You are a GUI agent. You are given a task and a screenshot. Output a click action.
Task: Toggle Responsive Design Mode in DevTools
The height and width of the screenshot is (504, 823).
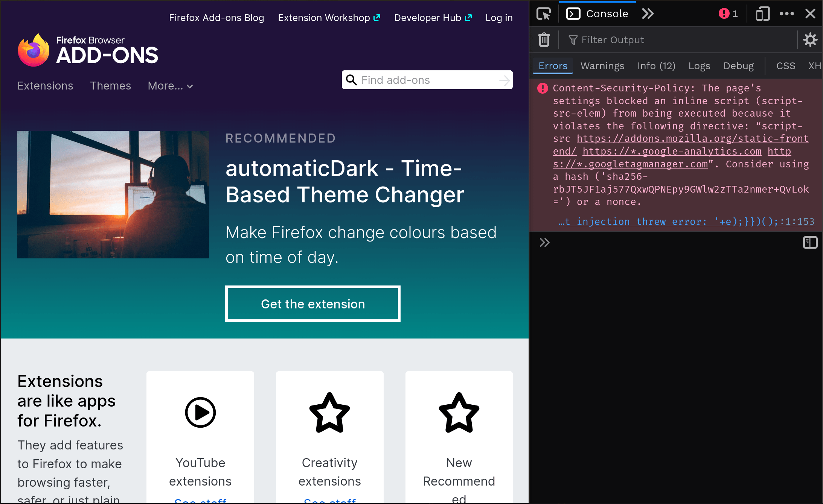pyautogui.click(x=763, y=14)
